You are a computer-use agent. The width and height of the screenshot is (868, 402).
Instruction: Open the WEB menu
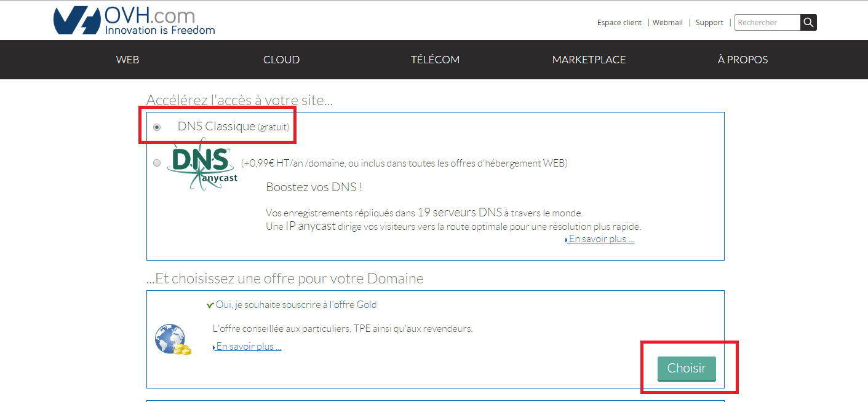127,60
